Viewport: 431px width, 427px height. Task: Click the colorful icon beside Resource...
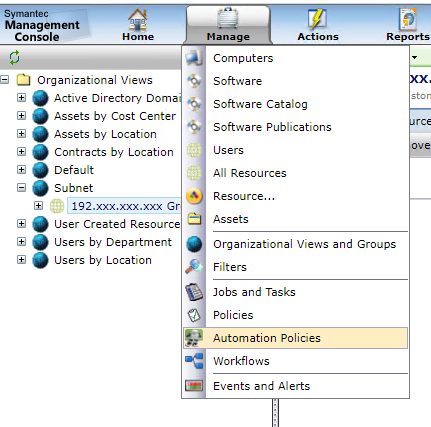click(194, 196)
